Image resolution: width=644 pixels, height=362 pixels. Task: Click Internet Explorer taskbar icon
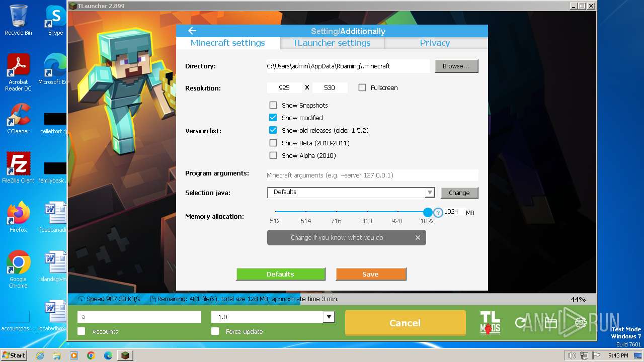pos(40,355)
